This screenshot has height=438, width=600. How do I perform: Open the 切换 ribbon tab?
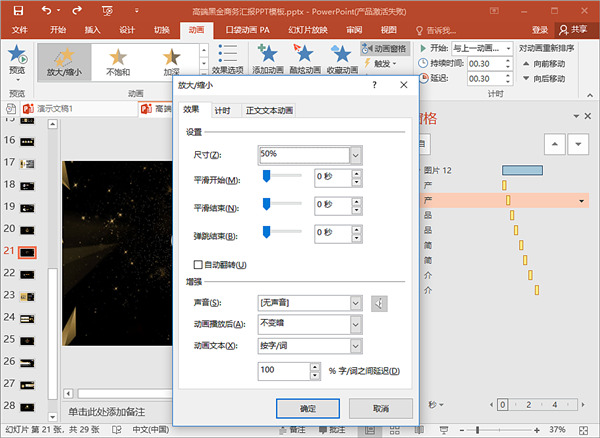click(x=161, y=30)
